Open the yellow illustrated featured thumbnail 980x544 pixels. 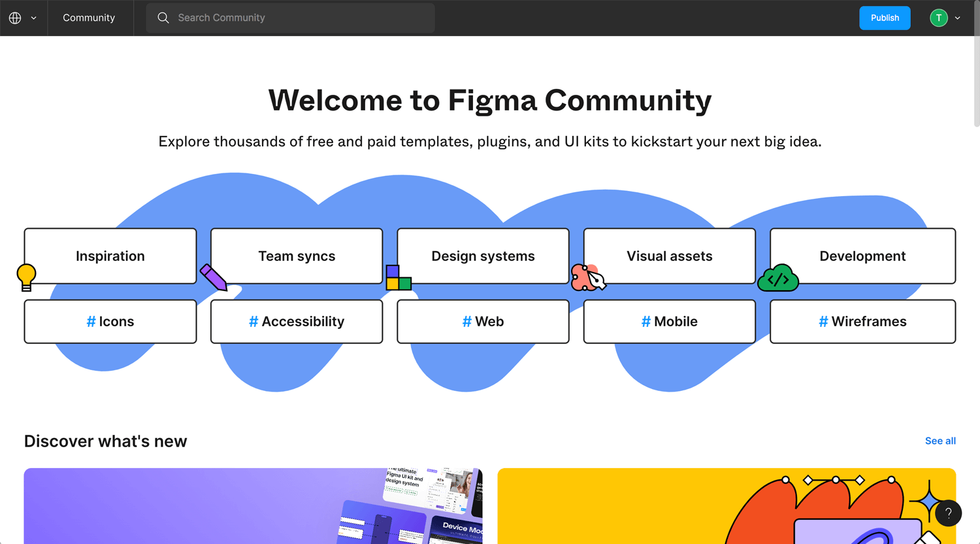pos(727,506)
